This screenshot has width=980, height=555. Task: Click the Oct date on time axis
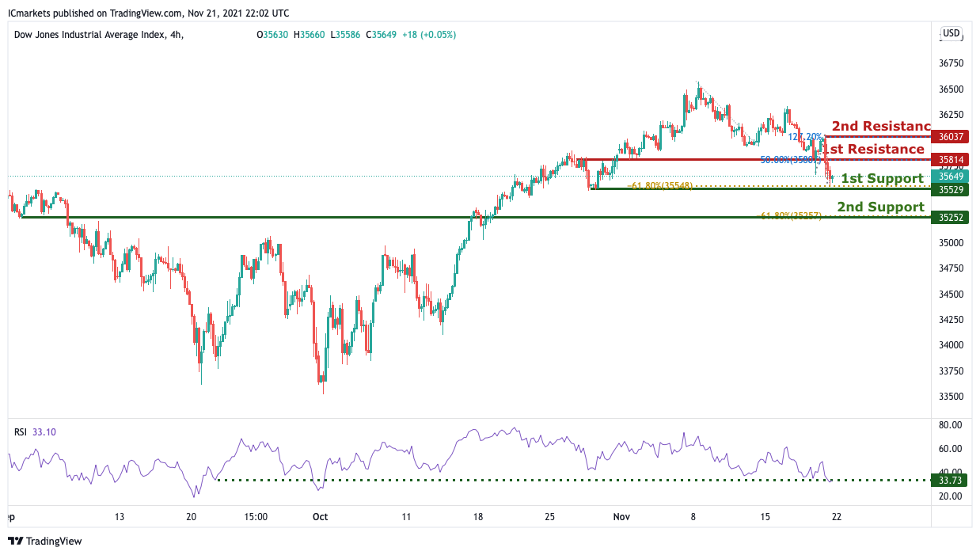(321, 517)
